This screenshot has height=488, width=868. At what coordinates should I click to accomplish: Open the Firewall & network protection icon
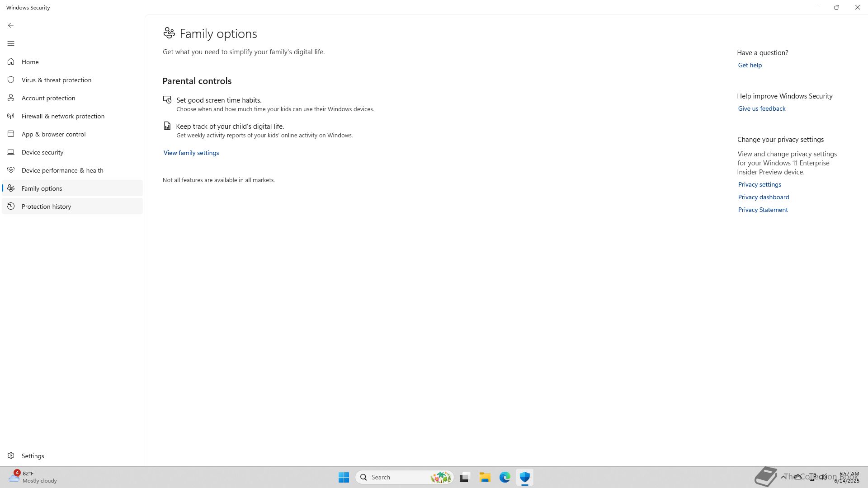[x=11, y=116]
